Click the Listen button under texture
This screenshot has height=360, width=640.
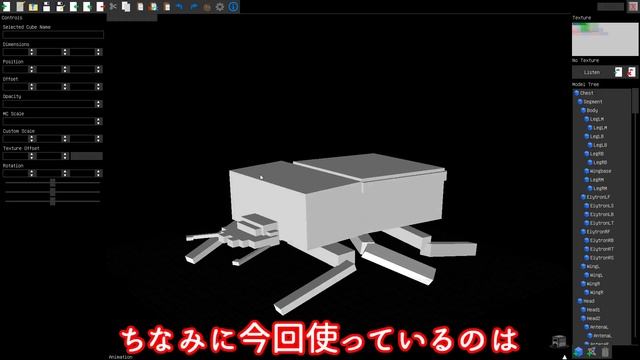592,72
